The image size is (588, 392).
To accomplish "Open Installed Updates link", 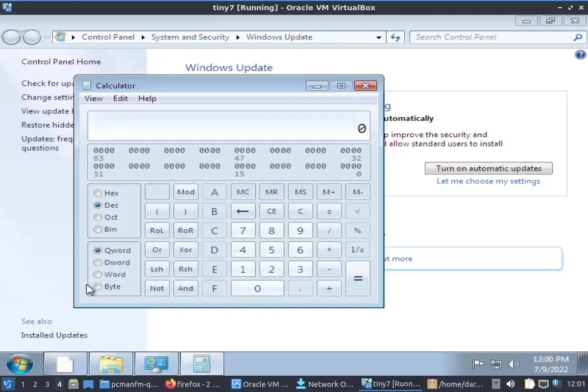I will pos(54,335).
